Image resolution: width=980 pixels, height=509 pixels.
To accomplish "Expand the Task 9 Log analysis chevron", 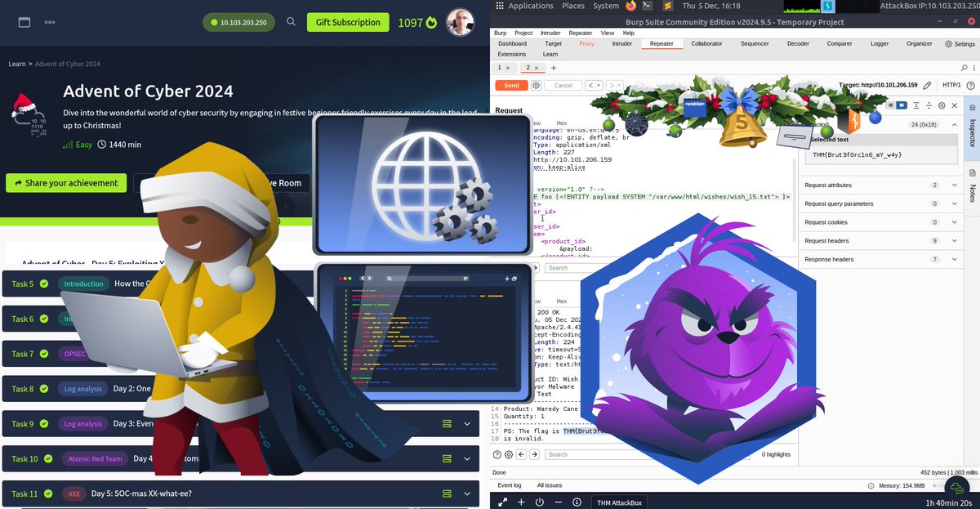I will point(467,424).
